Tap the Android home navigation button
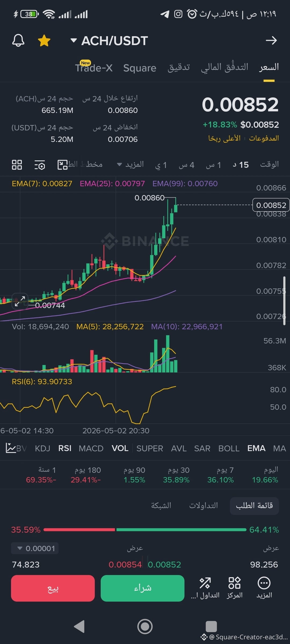Screen dimensions: 290x644 click(x=145, y=627)
